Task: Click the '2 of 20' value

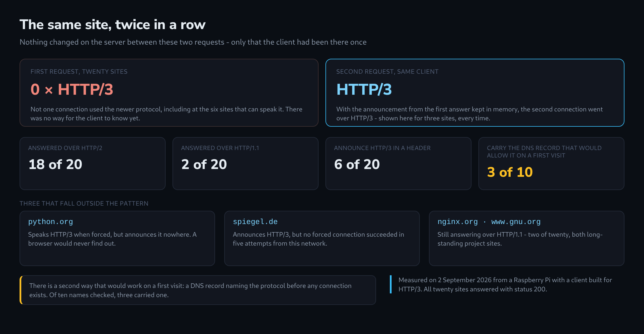Action: click(204, 164)
